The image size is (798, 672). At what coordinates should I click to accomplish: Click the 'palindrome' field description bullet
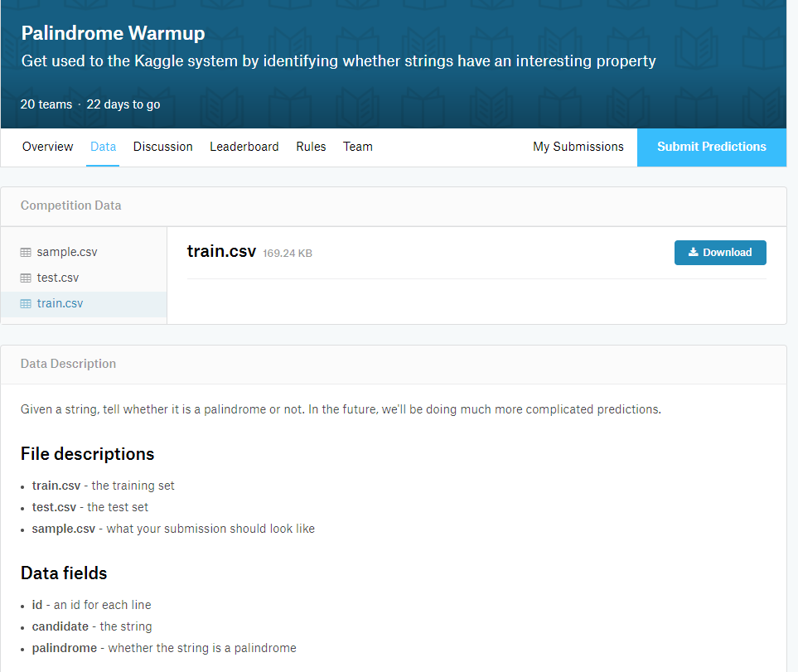click(164, 648)
